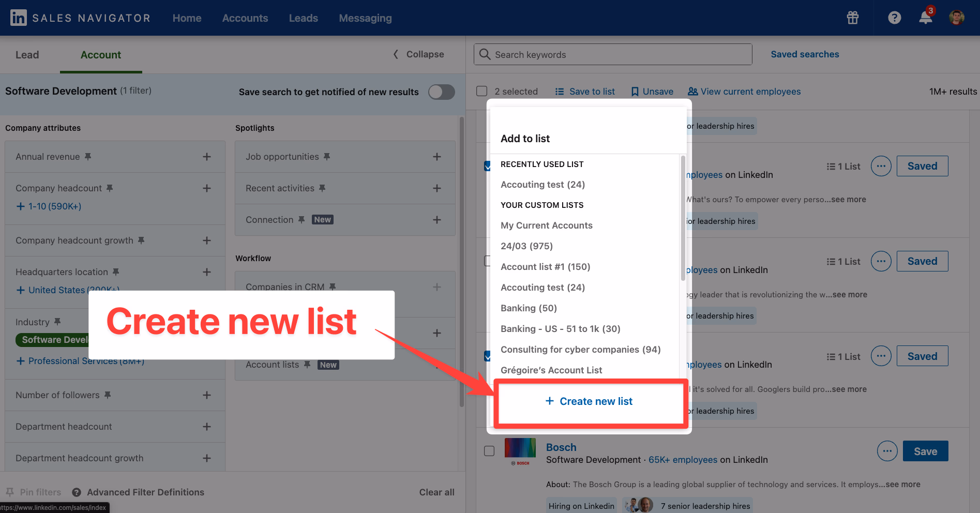This screenshot has height=513, width=980.
Task: Open the profile avatar menu
Action: pyautogui.click(x=957, y=18)
